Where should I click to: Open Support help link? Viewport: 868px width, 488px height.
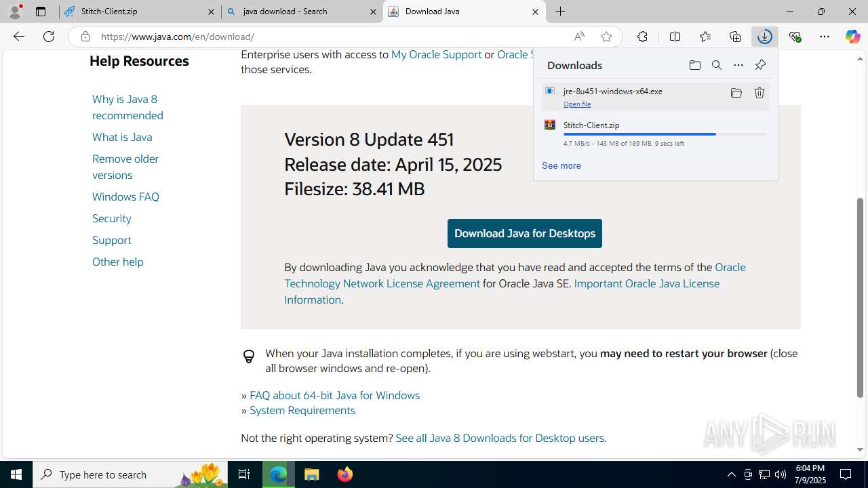coord(112,240)
